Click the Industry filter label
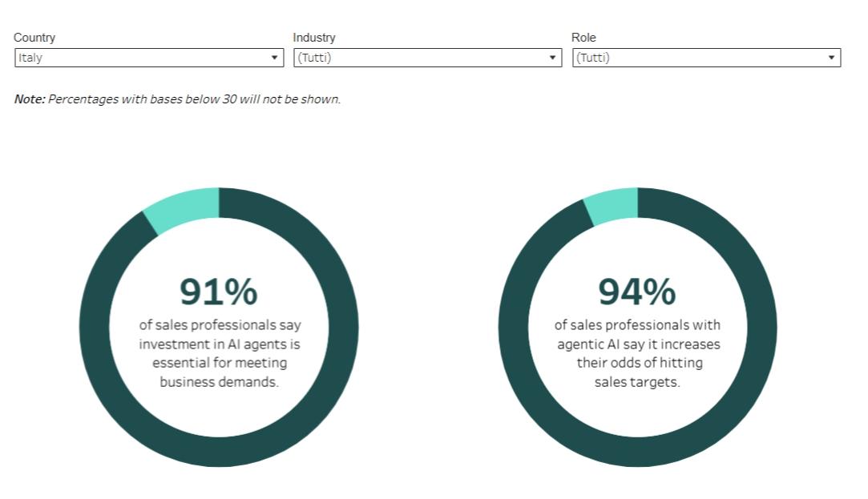Screen dimensions: 868x499 point(314,38)
